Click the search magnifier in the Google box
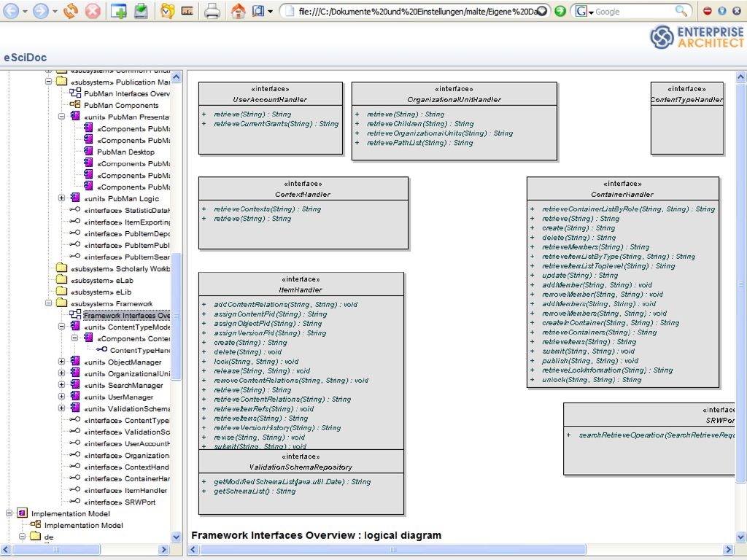Image resolution: width=747 pixels, height=560 pixels. pos(681,10)
